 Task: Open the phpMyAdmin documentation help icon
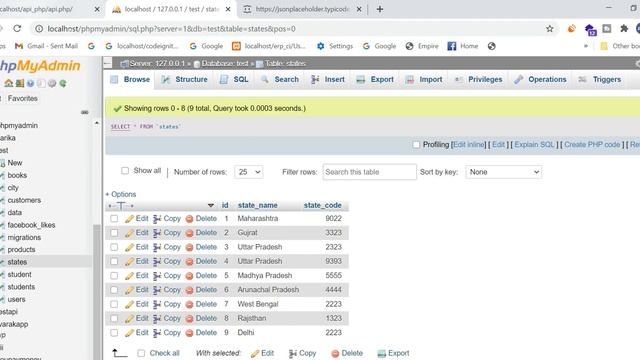pyautogui.click(x=31, y=83)
